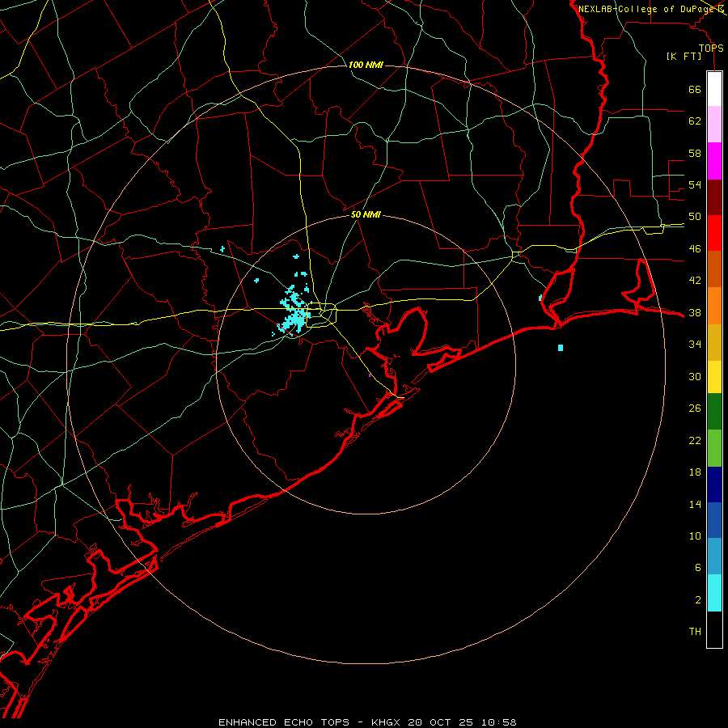Click the legend value '46'
728x728 pixels.
[x=695, y=249]
